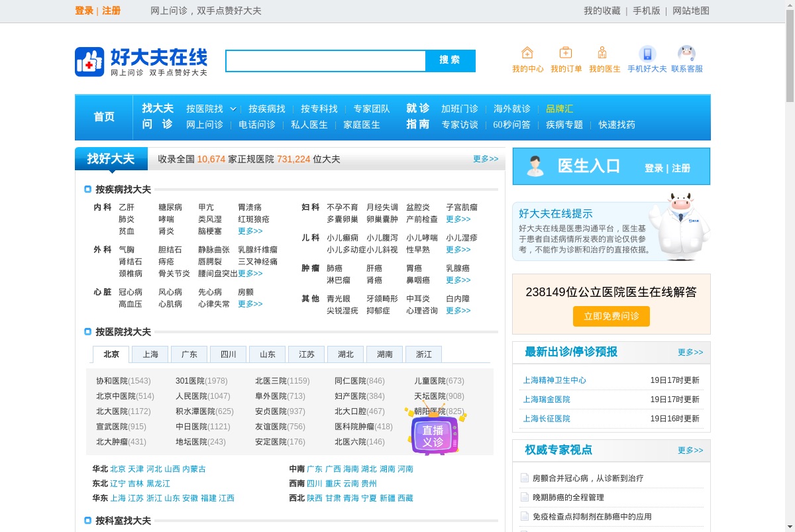
Task: Open 按疾病找 navigation item
Action: (267, 109)
